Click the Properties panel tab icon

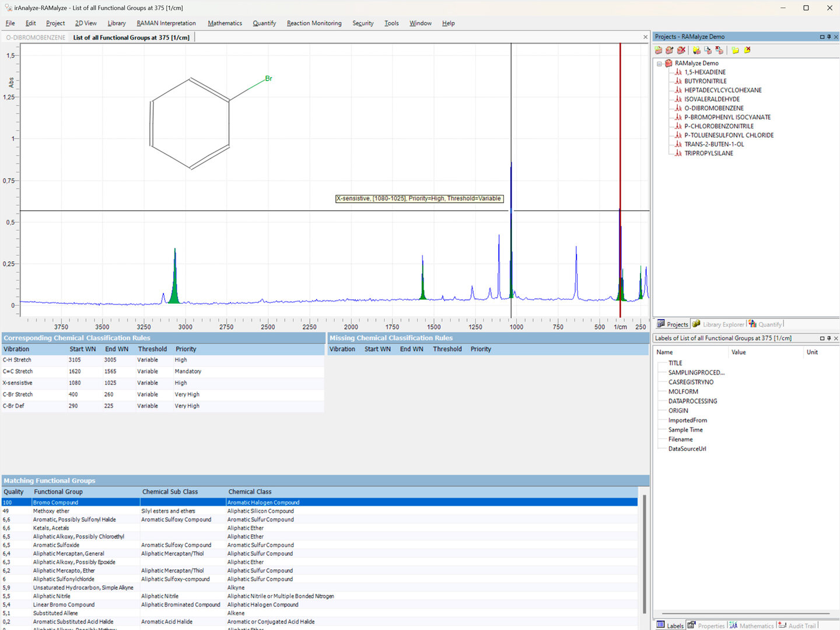691,625
